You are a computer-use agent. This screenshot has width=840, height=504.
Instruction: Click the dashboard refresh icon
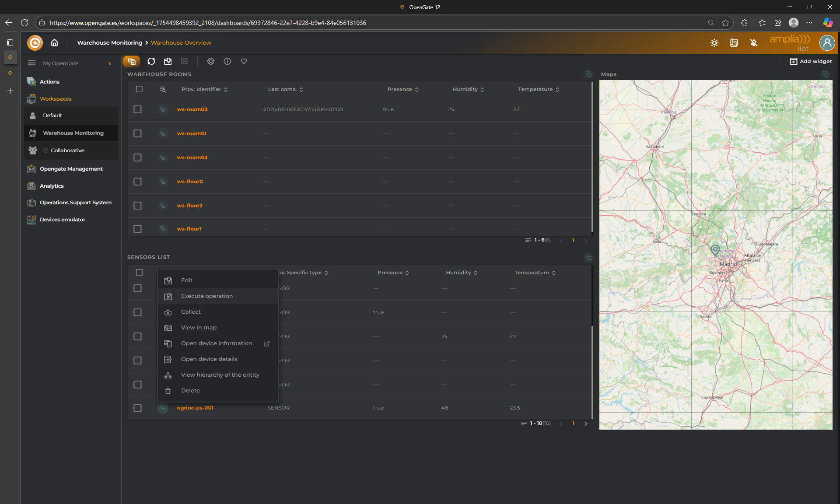coord(151,61)
